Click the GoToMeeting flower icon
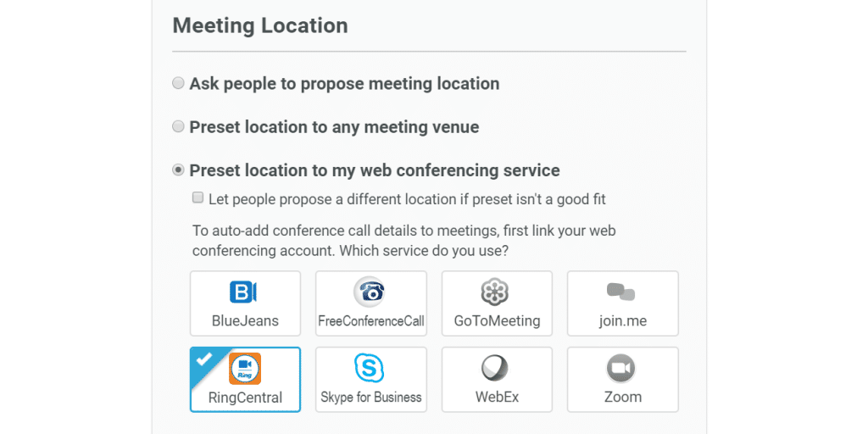The height and width of the screenshot is (434, 868). coord(496,292)
